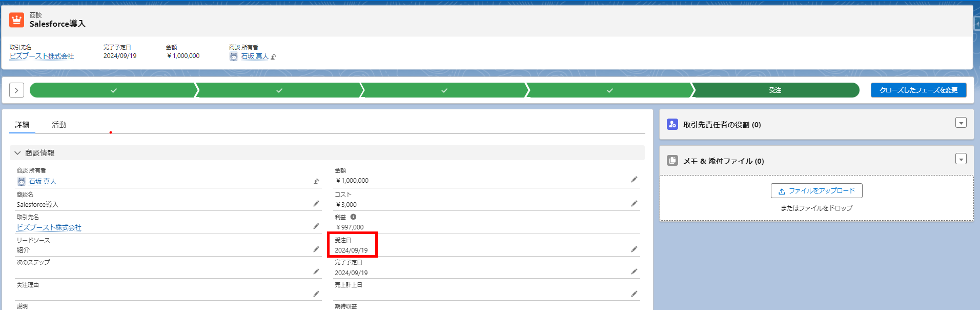The image size is (980, 310).
Task: Click the 受注日 value 2024/09/19
Action: [351, 250]
